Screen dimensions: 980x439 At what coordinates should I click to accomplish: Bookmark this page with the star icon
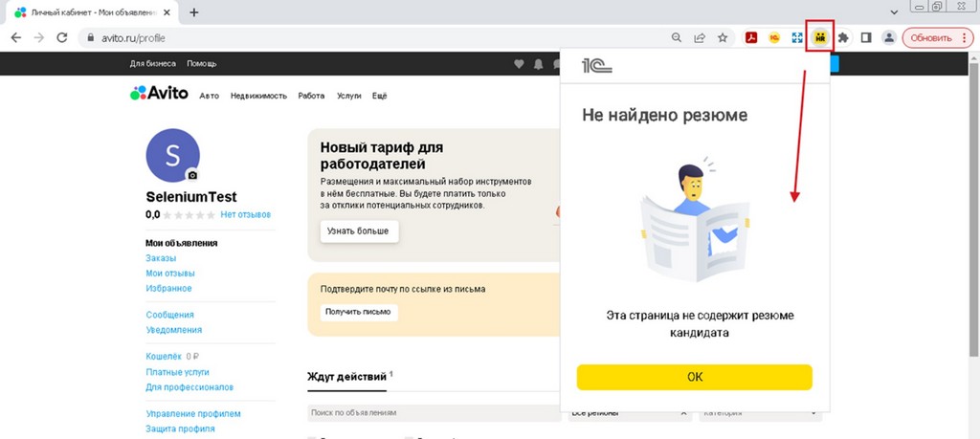click(x=723, y=37)
